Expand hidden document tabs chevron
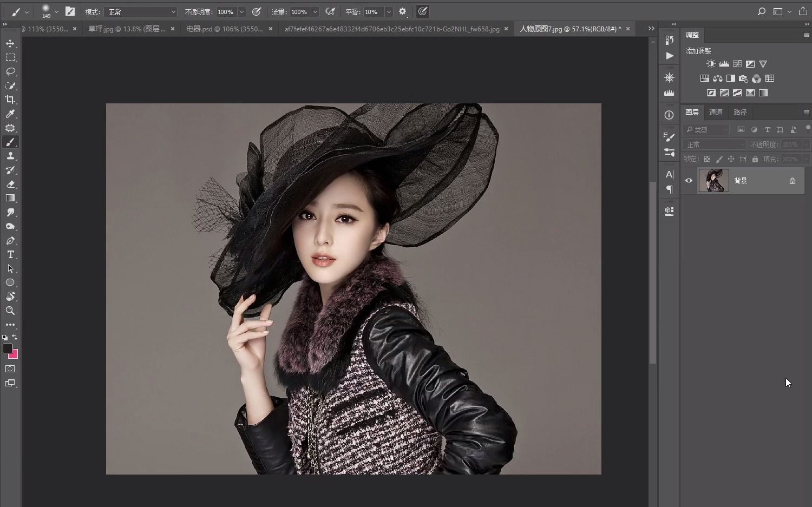 (x=651, y=29)
